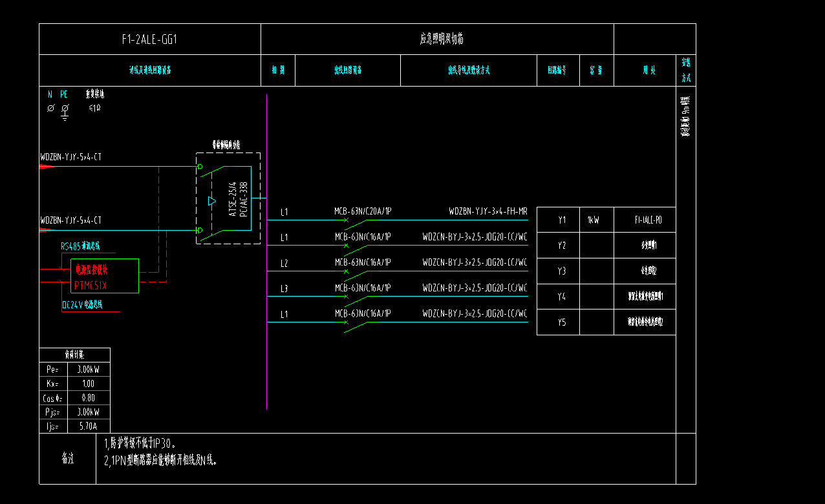
Task: Click the upper WDZBN-YJY-5x4-CT incoming cable label
Action: (71, 157)
